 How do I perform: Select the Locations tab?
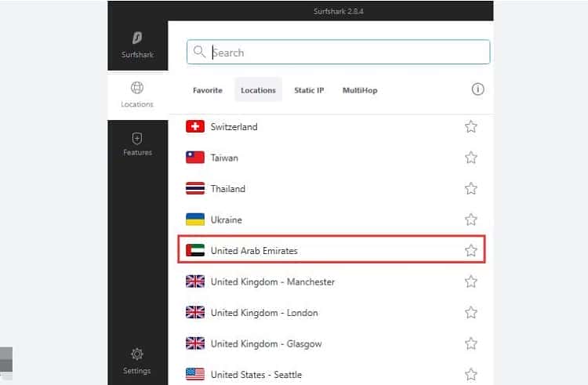tap(259, 90)
